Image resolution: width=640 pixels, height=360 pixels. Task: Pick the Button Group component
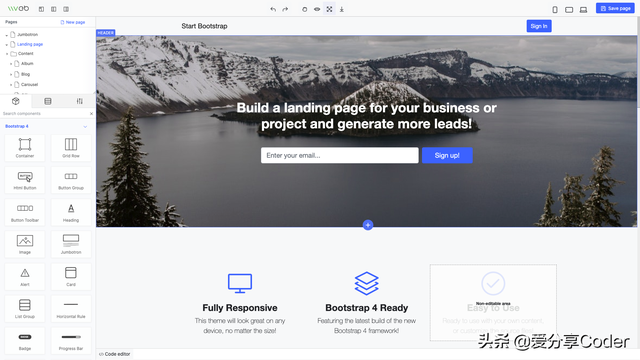coord(71,180)
